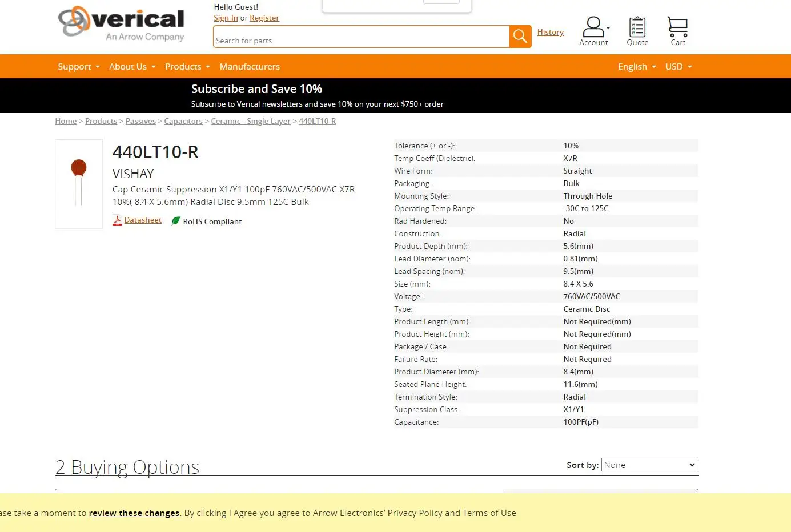Image resolution: width=791 pixels, height=532 pixels.
Task: Go to Capacitors breadcrumb
Action: pyautogui.click(x=183, y=121)
